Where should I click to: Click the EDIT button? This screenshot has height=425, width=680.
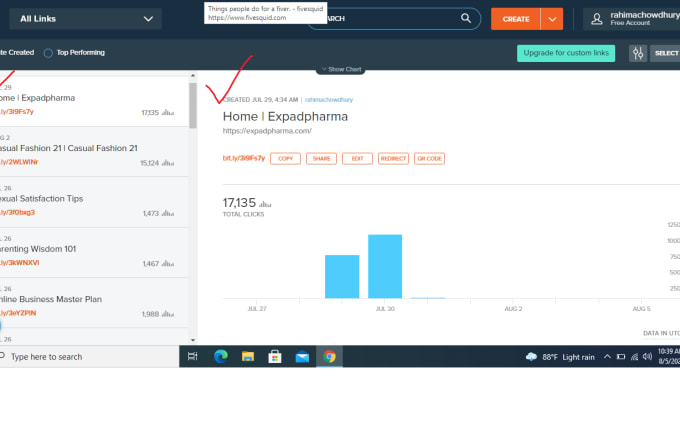pos(357,159)
